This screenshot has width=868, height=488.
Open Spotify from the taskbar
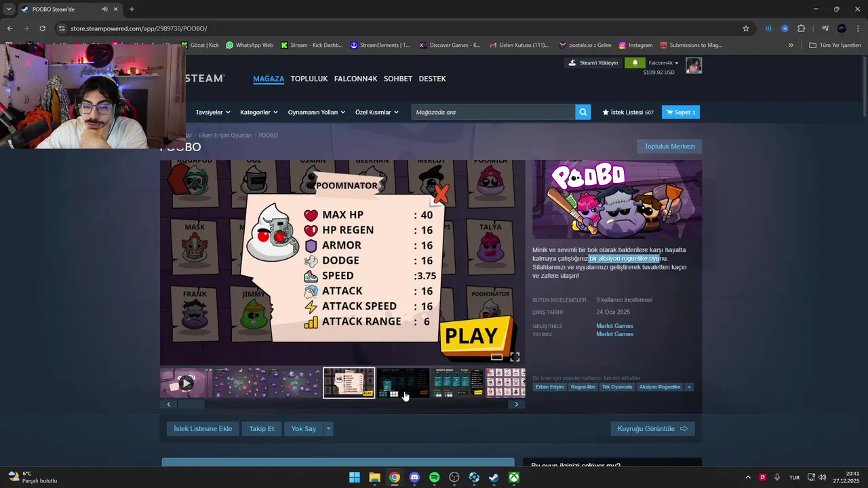[435, 477]
